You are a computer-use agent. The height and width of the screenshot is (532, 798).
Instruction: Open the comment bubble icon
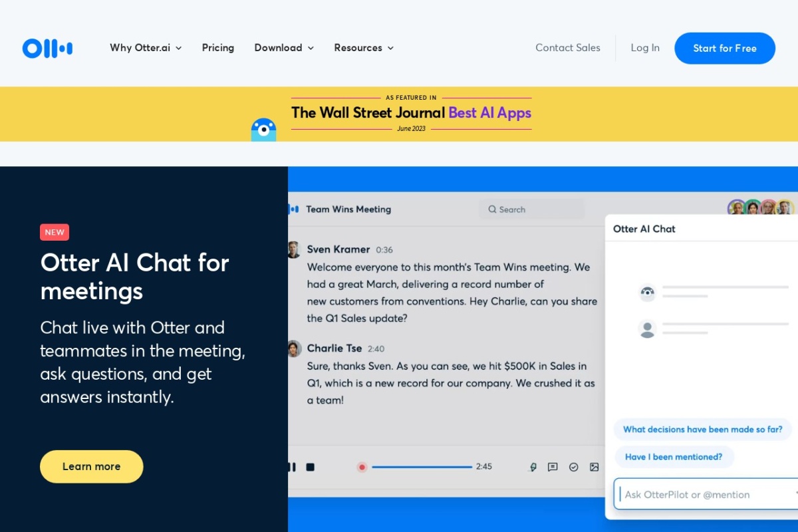553,467
